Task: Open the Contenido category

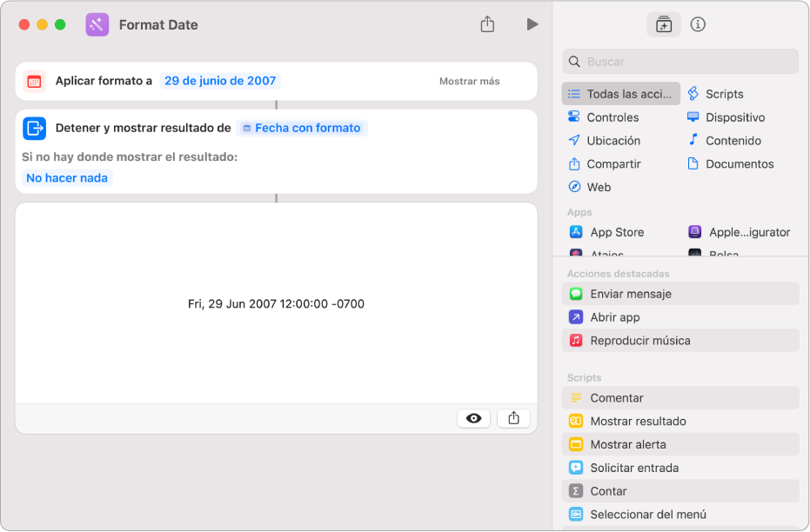Action: [724, 140]
